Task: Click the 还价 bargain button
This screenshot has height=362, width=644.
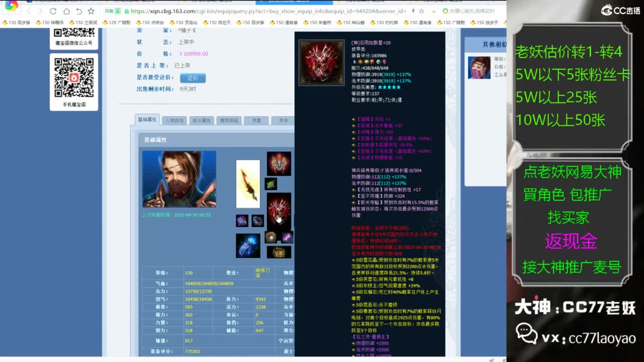Action: coord(193,78)
